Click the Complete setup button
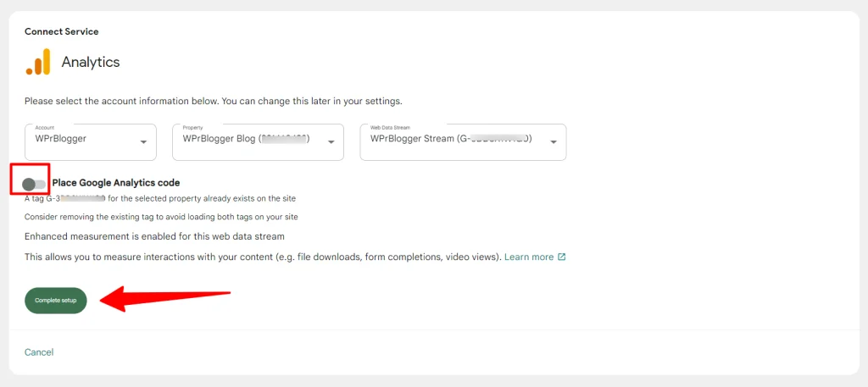 [56, 301]
